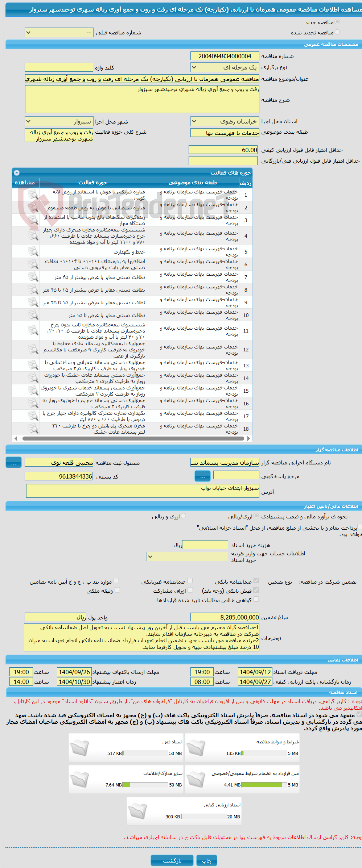
Task: Toggle the وثیقه ملکی checkbox
Action: tap(117, 590)
